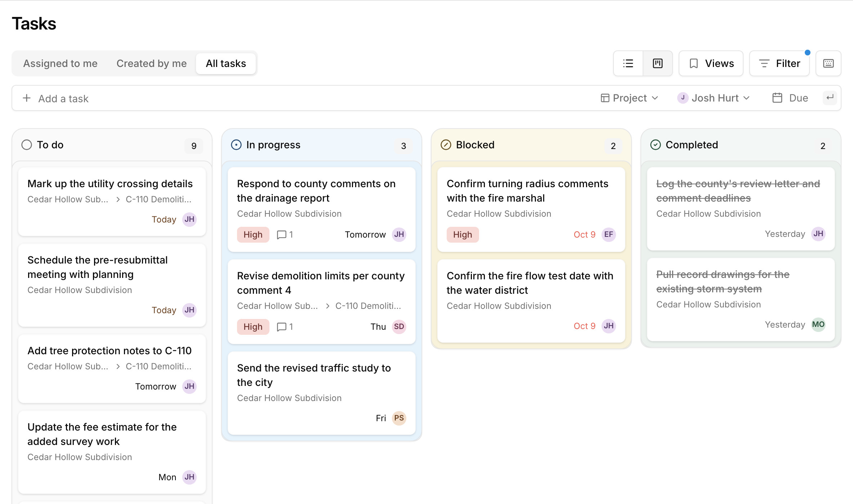Click the Blocked column status icon
This screenshot has width=853, height=504.
tap(446, 145)
